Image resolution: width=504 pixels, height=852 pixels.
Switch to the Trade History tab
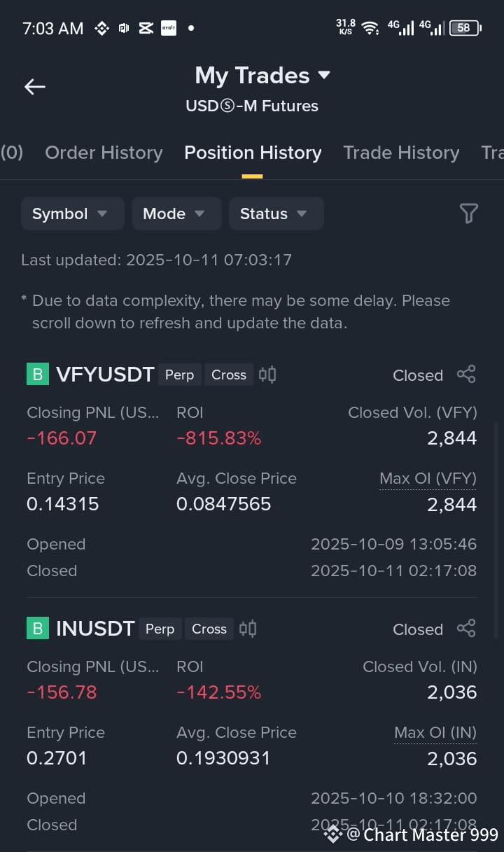(401, 153)
